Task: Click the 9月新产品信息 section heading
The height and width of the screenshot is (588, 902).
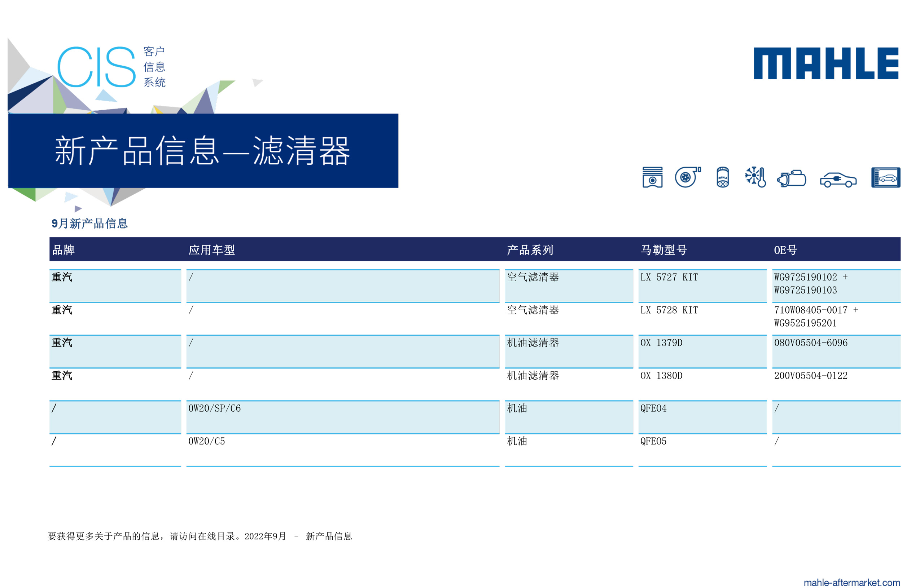Action: pos(89,224)
